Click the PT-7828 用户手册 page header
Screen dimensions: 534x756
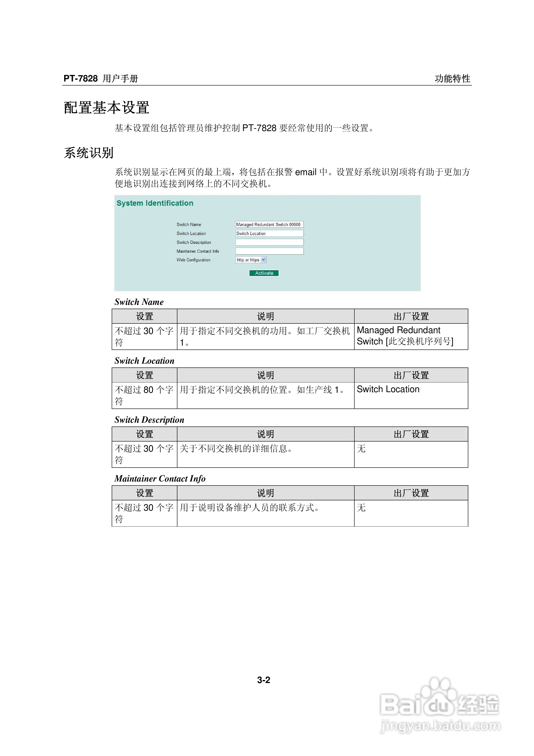tap(101, 79)
